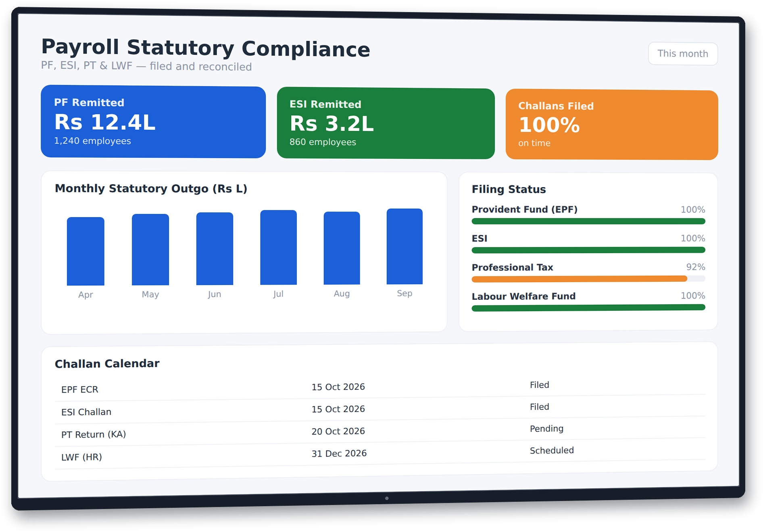
Task: Click the ESI filing progress bar
Action: tap(588, 250)
